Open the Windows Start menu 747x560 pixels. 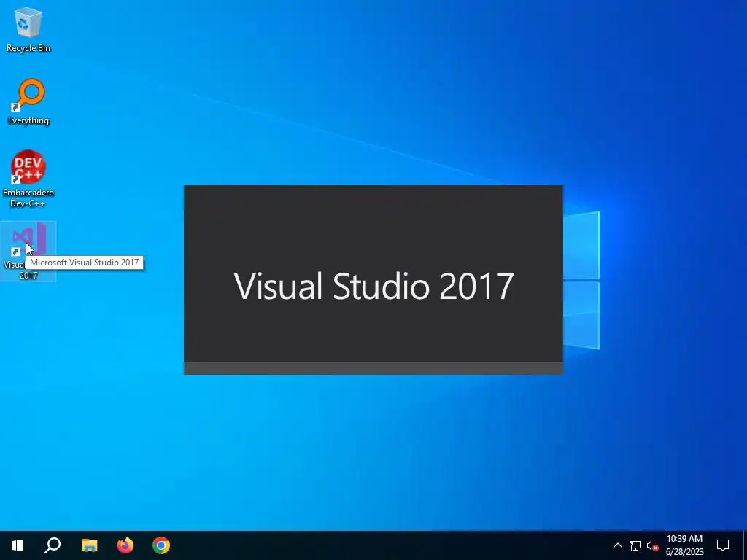coord(18,545)
